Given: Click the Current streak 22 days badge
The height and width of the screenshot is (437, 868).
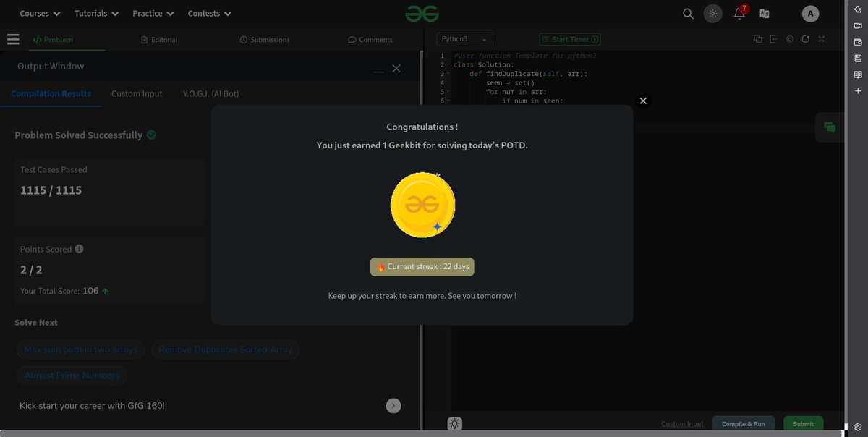Looking at the screenshot, I should (422, 267).
